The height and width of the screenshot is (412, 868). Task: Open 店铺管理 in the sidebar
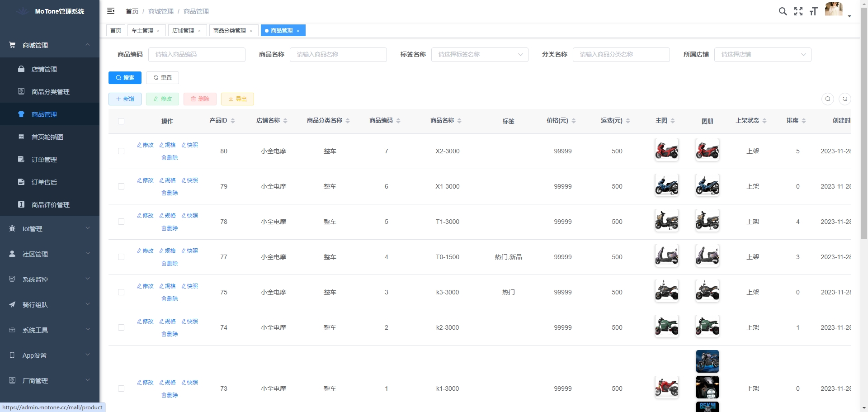point(50,69)
